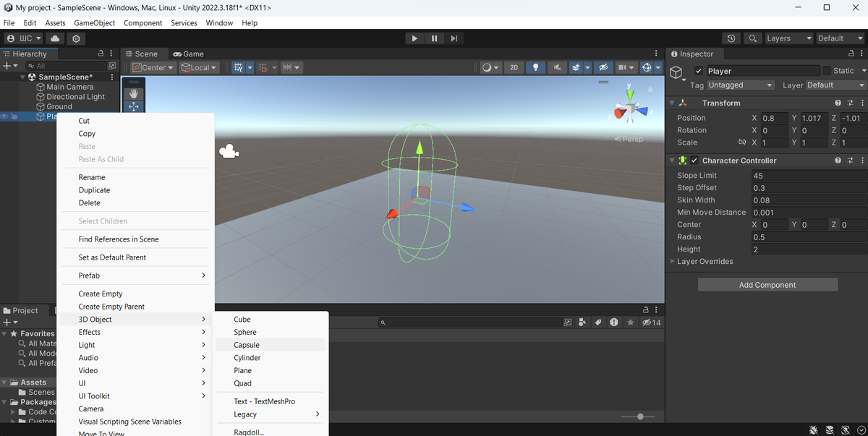Switch to the Game tab
Image resolution: width=868 pixels, height=436 pixels.
pos(188,54)
